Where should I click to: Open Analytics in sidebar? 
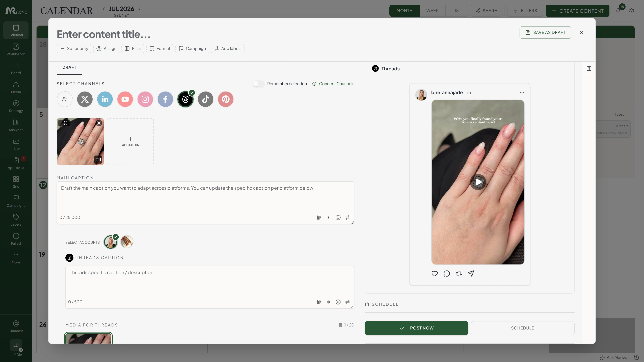(x=16, y=125)
